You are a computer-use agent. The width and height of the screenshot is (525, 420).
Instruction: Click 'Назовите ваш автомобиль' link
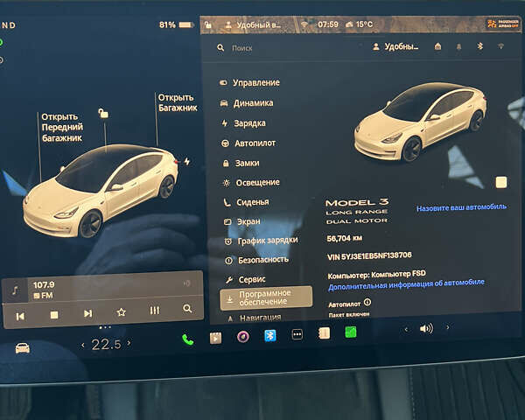tap(461, 208)
